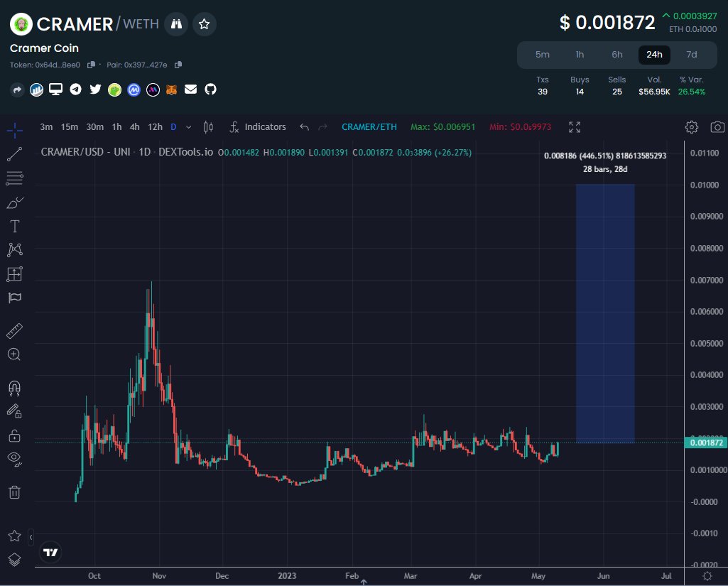The image size is (728, 586).
Task: Open the binoculars pair explorer icon
Action: [176, 24]
